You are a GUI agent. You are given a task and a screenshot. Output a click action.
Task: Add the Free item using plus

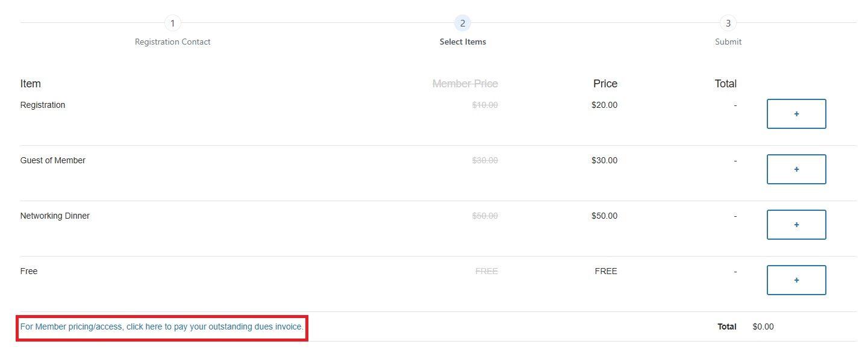tap(796, 280)
